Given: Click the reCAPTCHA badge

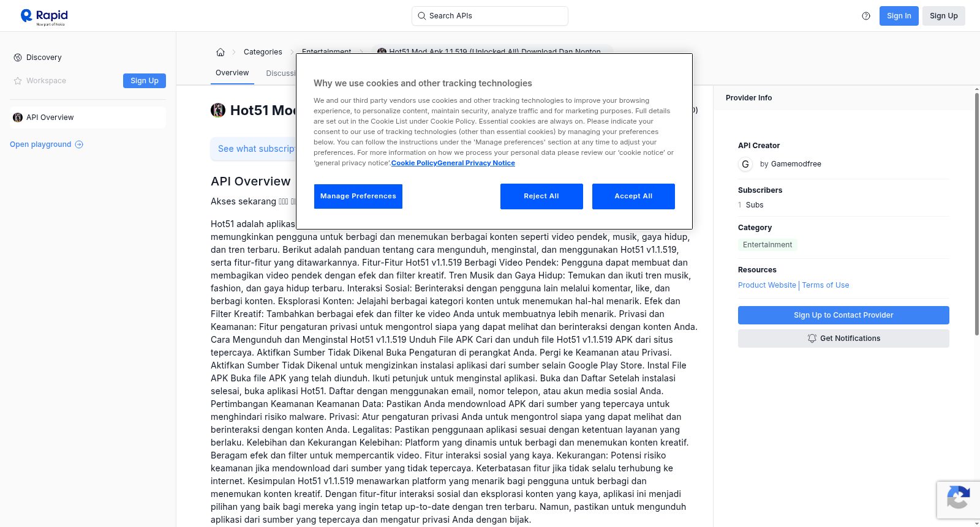Looking at the screenshot, I should tap(959, 500).
